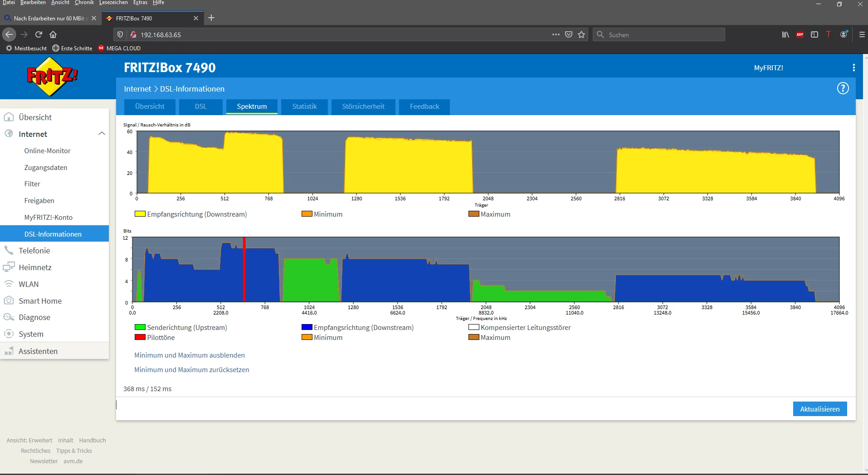This screenshot has width=868, height=475.
Task: Open the Adblock Plus extension icon
Action: pyautogui.click(x=800, y=34)
